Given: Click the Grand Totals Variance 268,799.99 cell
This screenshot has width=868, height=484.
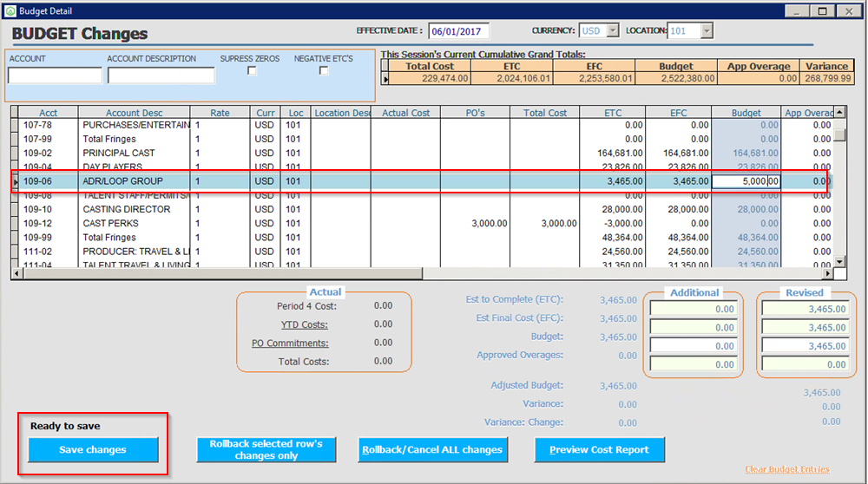Looking at the screenshot, I should (x=827, y=79).
